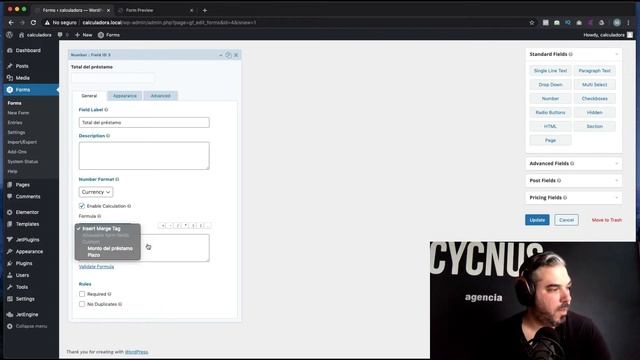Open the Number Format Currency dropdown
The image size is (640, 360).
[96, 192]
